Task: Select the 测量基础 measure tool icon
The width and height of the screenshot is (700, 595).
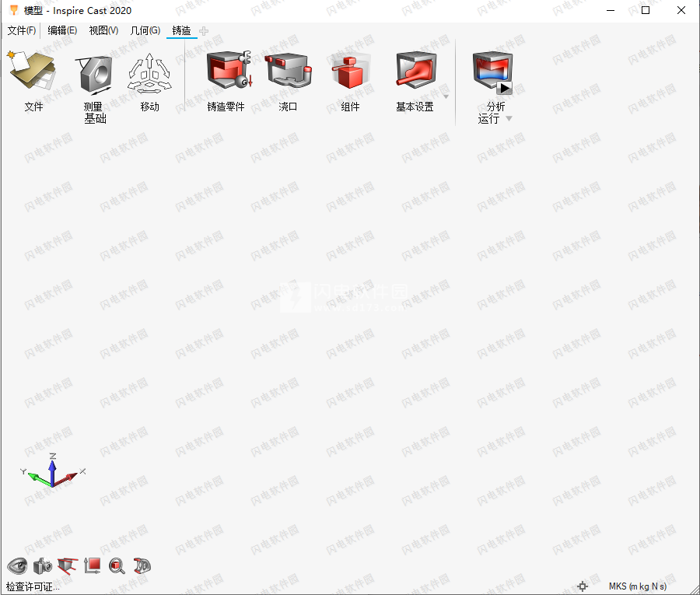Action: click(x=95, y=75)
